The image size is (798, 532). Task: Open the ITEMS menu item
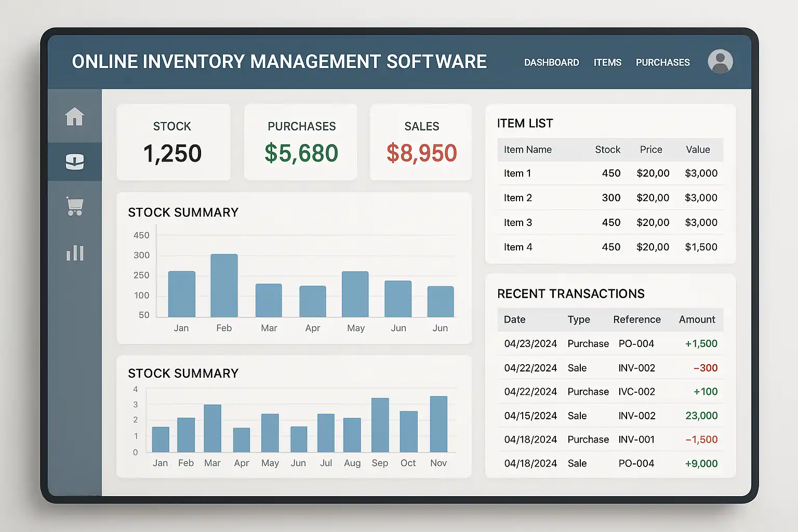(x=607, y=62)
